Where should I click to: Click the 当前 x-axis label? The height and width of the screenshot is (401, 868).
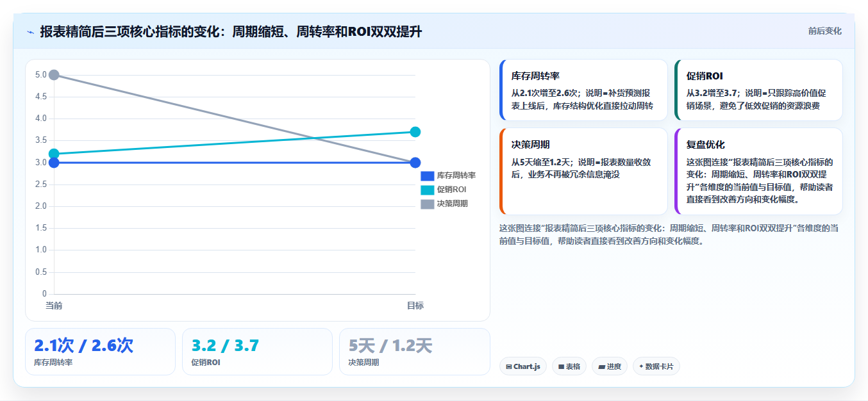click(x=54, y=306)
